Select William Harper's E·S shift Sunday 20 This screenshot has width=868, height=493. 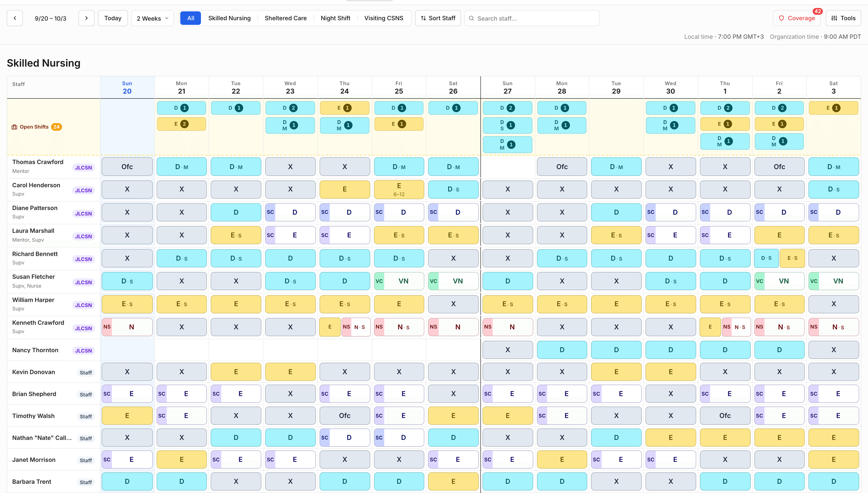tap(127, 304)
